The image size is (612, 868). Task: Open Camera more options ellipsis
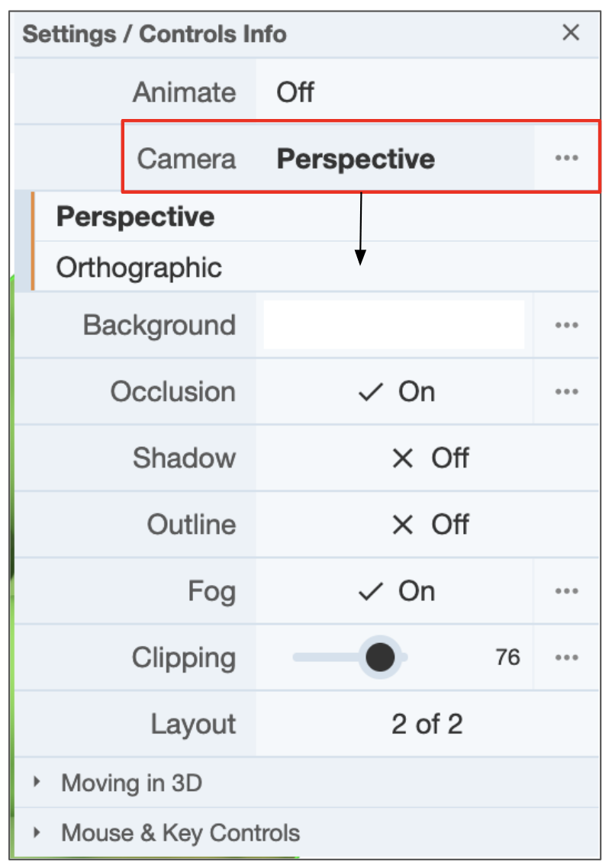(x=566, y=158)
